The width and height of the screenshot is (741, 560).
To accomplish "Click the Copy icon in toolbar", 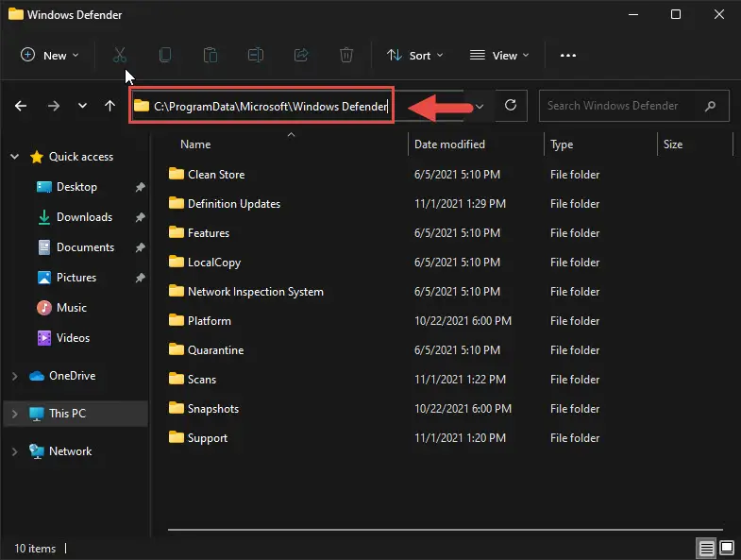I will [x=165, y=56].
